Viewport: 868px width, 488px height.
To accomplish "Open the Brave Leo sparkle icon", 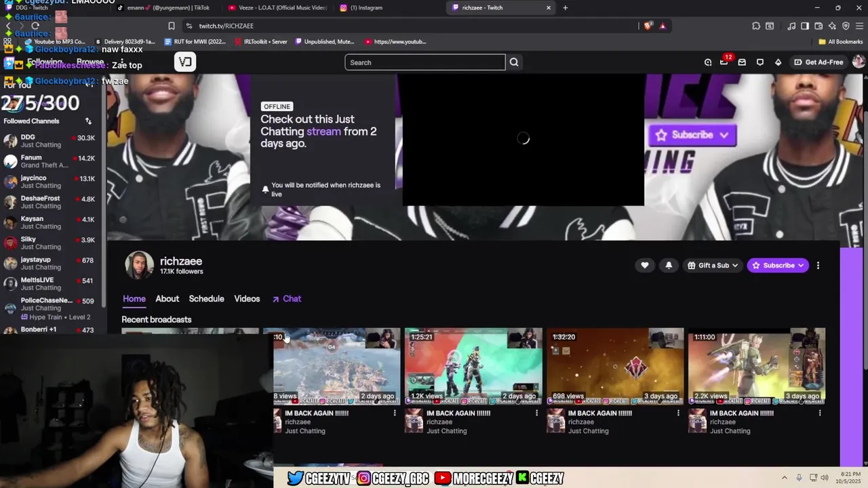I will pyautogui.click(x=832, y=26).
